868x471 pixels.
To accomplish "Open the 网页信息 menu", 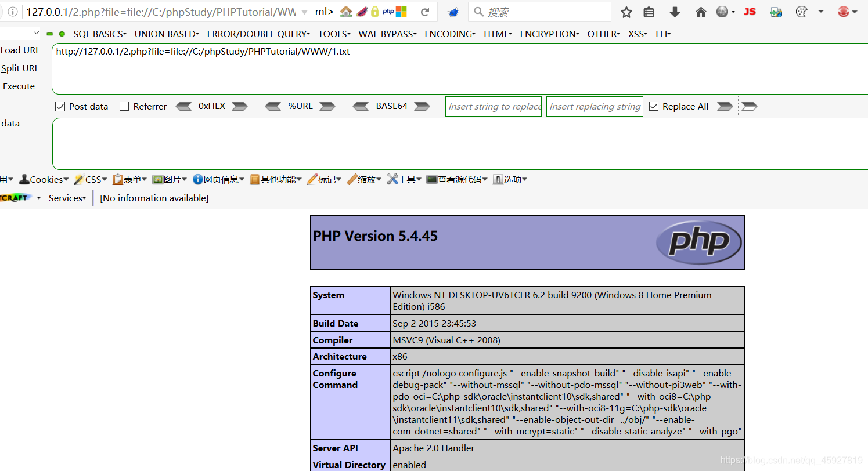I will click(218, 180).
